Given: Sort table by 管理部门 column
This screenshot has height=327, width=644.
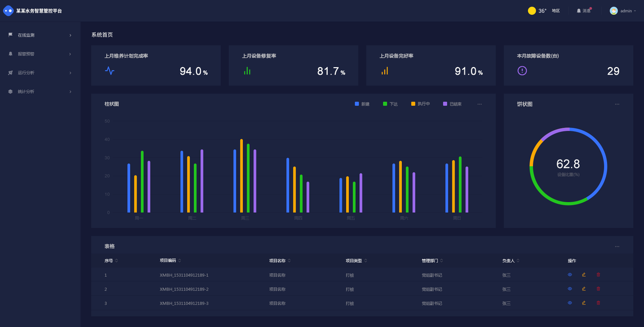Looking at the screenshot, I should point(441,261).
